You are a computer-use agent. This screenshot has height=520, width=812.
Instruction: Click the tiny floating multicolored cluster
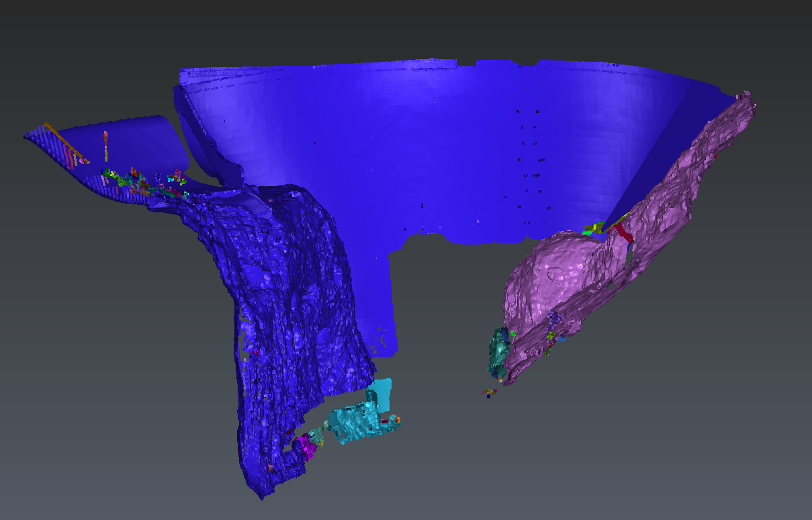click(489, 392)
